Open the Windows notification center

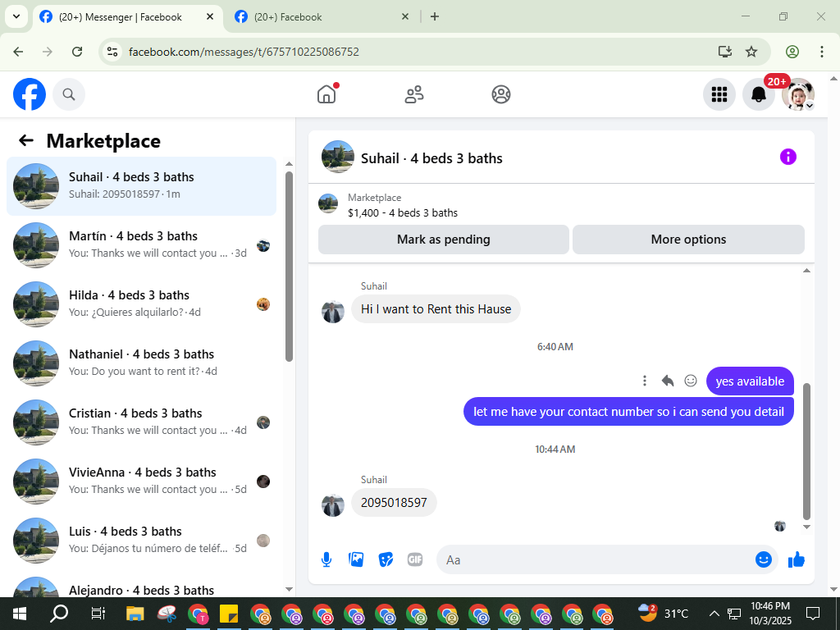click(813, 614)
